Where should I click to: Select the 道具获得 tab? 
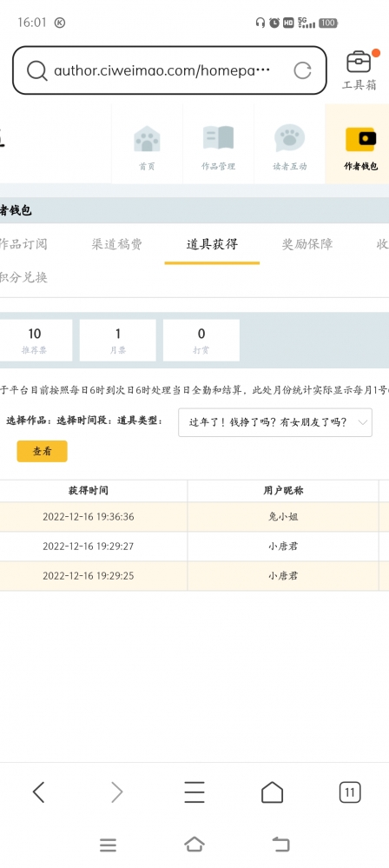click(x=212, y=244)
